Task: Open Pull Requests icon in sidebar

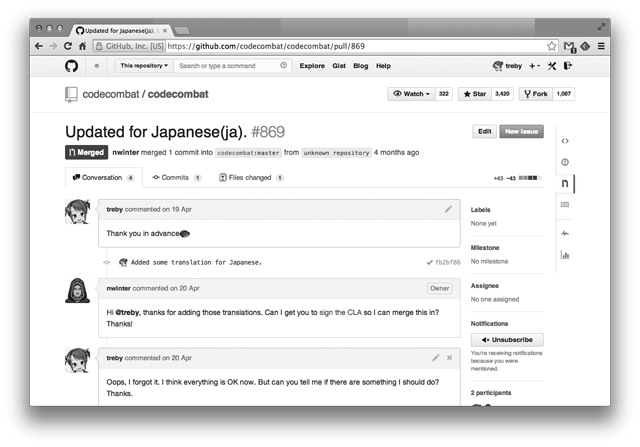Action: tap(565, 183)
